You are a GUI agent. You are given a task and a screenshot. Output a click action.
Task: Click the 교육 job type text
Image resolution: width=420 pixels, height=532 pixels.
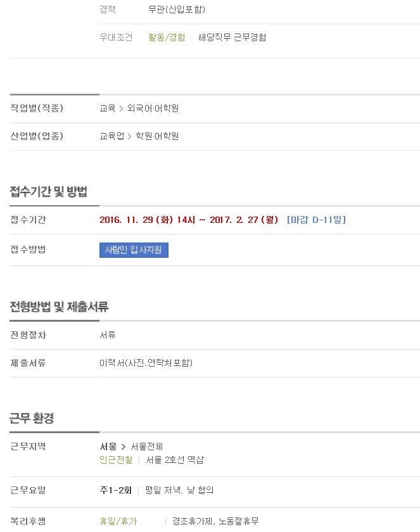click(x=108, y=108)
